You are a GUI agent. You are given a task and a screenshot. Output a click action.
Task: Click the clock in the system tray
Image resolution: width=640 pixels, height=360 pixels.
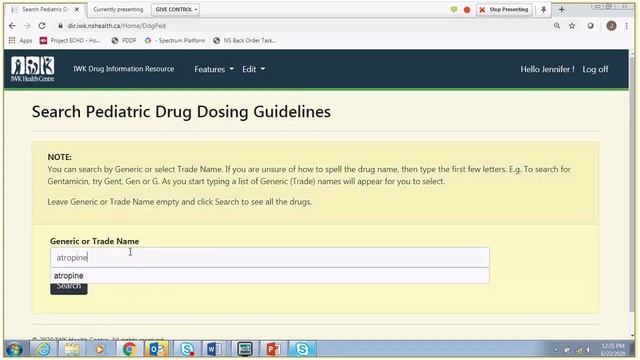(x=613, y=349)
